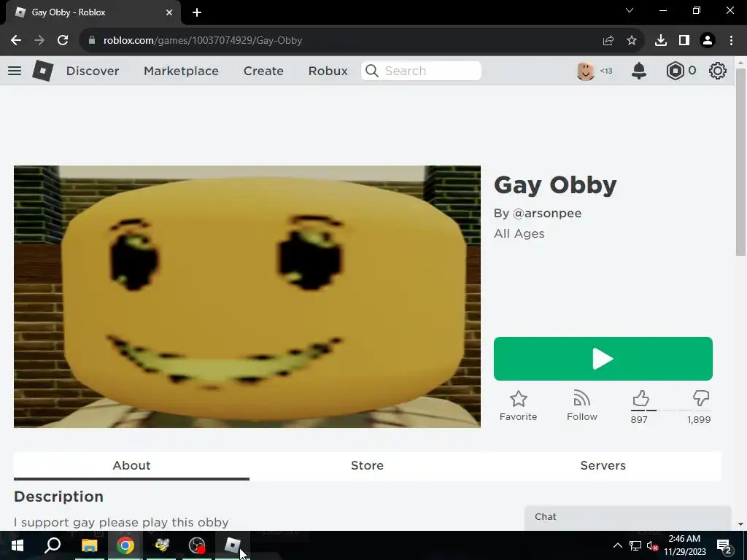
Task: Give the game a thumbs up
Action: 640,398
